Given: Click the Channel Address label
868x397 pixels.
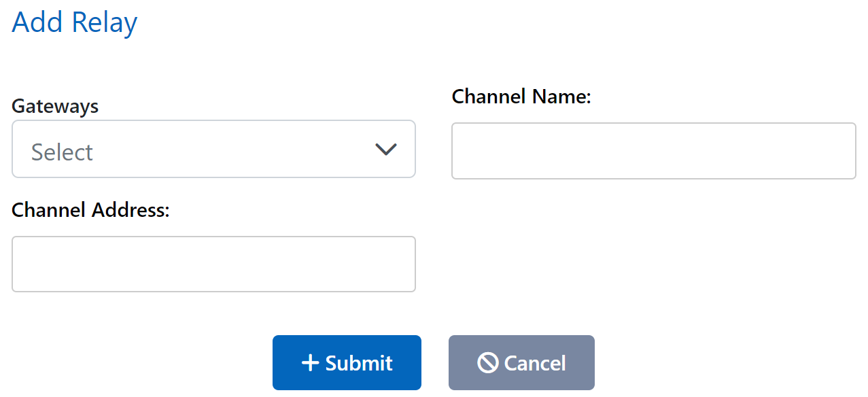Looking at the screenshot, I should 90,210.
